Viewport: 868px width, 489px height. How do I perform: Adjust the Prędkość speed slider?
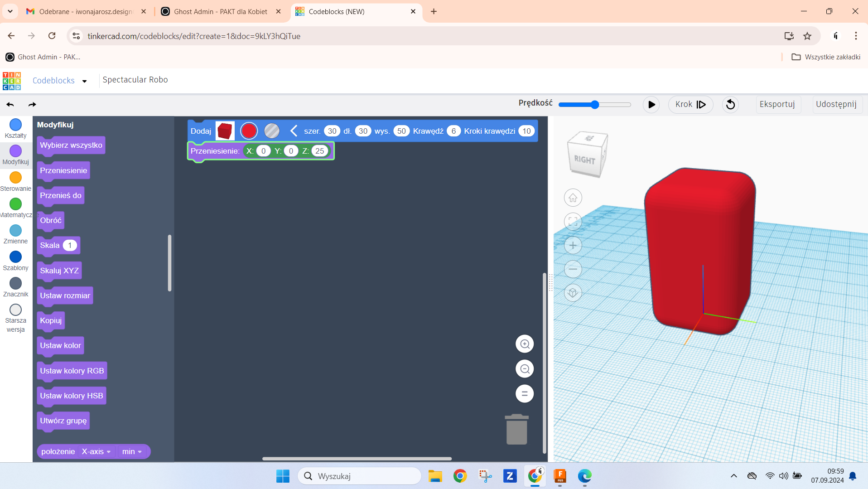click(594, 105)
